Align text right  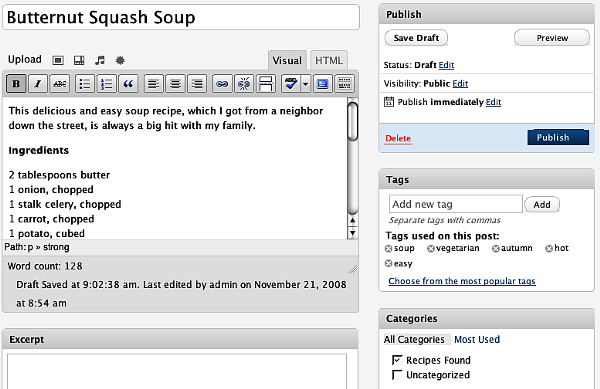coord(197,83)
